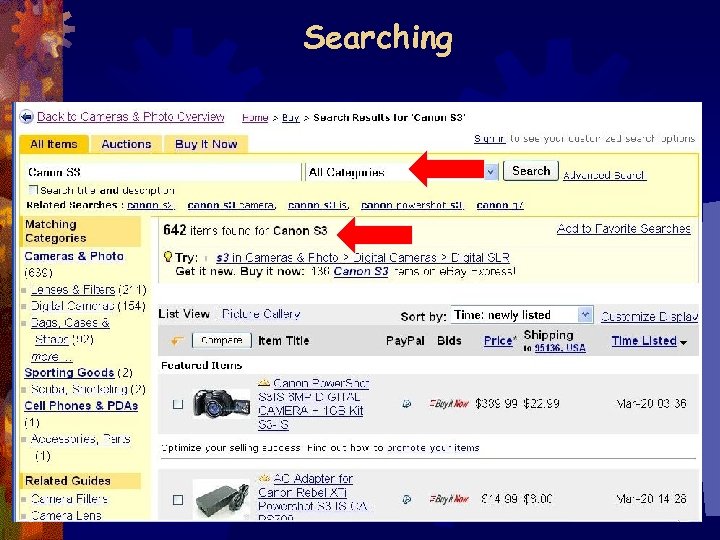Open related search canon g7
Screen dimensions: 720x540
(500, 205)
